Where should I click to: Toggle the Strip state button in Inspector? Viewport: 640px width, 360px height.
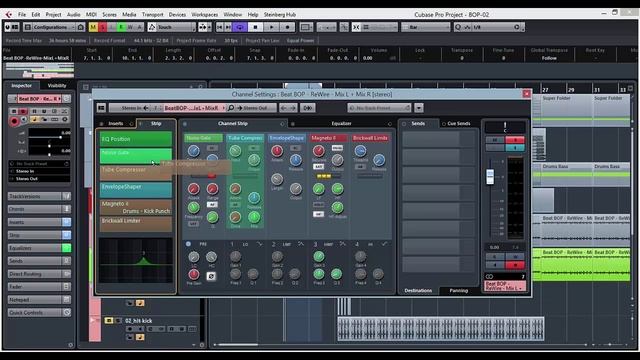pos(66,235)
